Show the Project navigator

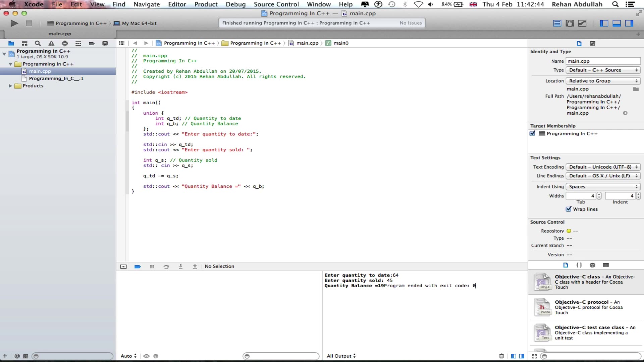[x=11, y=43]
